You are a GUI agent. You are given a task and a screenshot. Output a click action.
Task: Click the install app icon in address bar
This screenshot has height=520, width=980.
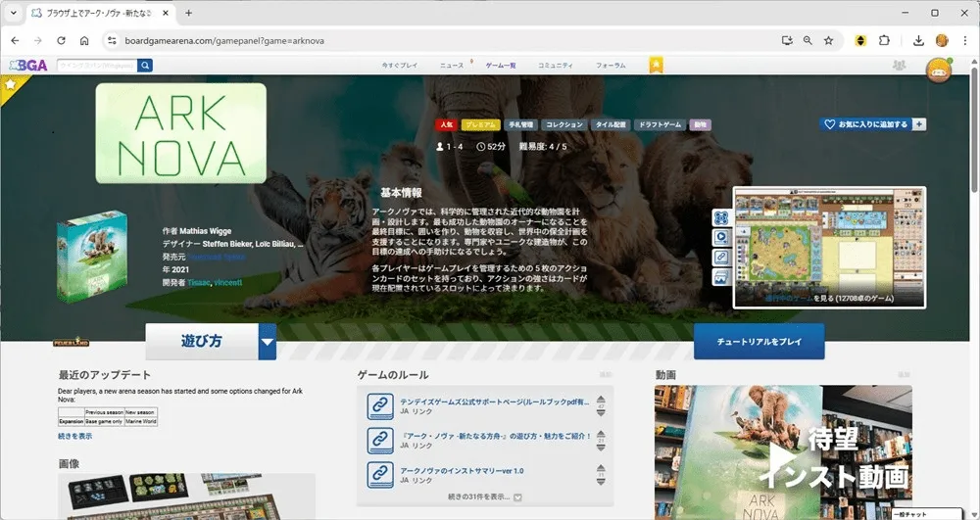click(x=787, y=40)
